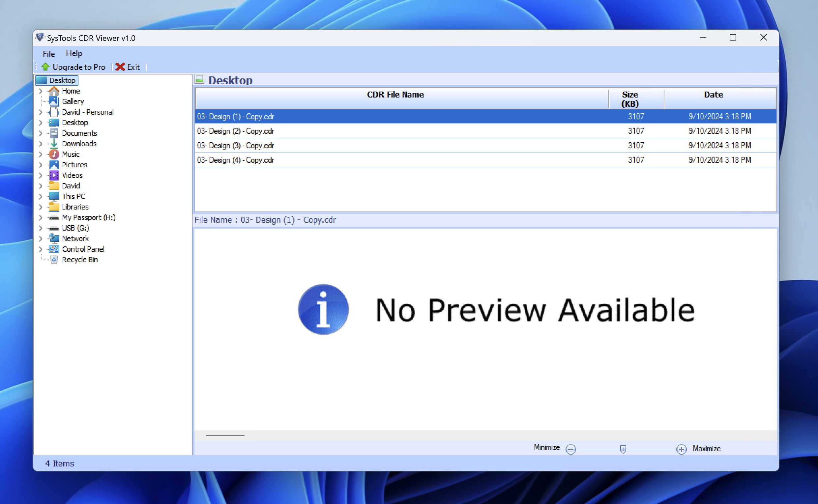The image size is (818, 504).
Task: Click the Home folder icon in tree
Action: (x=54, y=91)
